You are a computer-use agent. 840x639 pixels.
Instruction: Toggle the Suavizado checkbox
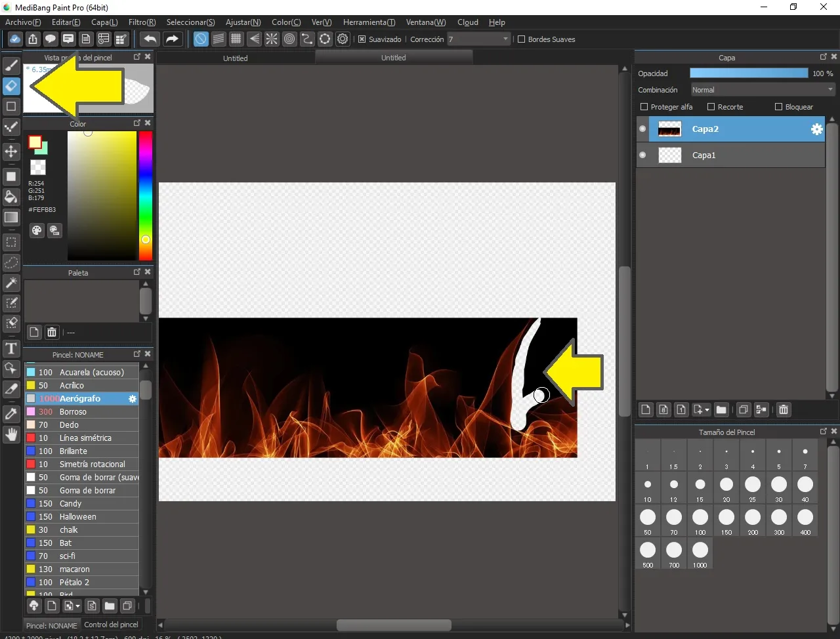[362, 39]
